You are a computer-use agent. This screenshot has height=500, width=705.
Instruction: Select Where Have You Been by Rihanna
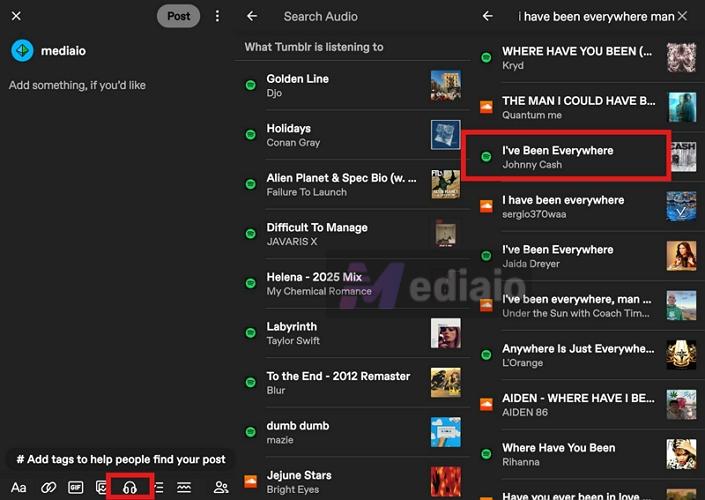[x=566, y=455]
